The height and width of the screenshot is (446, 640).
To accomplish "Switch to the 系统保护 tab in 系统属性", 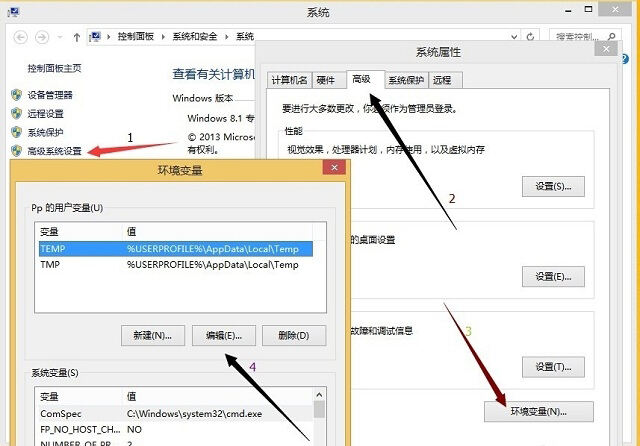I will [x=406, y=80].
